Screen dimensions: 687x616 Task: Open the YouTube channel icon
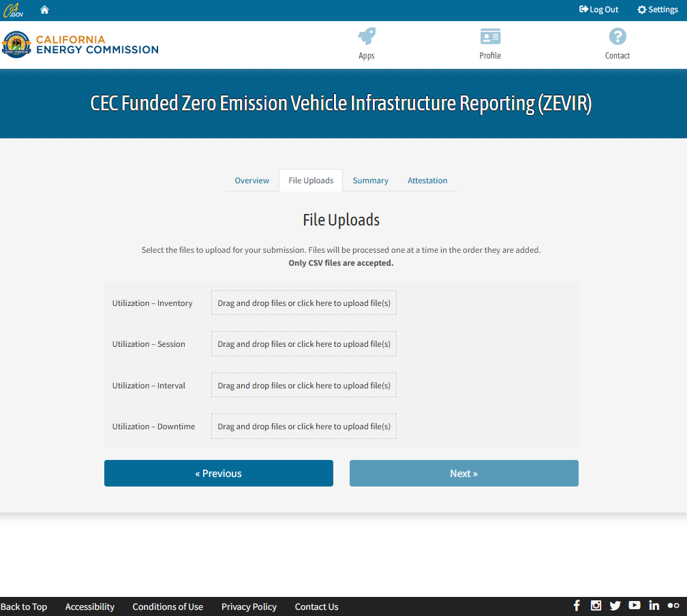(634, 605)
